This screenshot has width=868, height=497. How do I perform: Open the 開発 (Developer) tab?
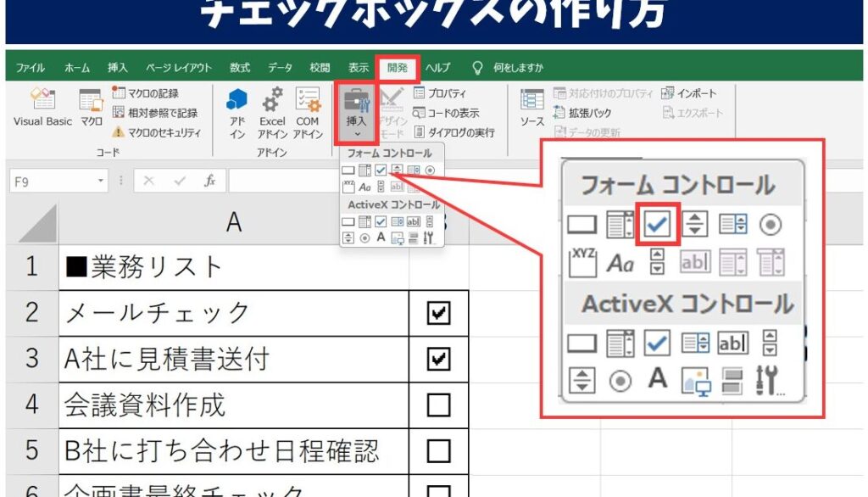397,68
